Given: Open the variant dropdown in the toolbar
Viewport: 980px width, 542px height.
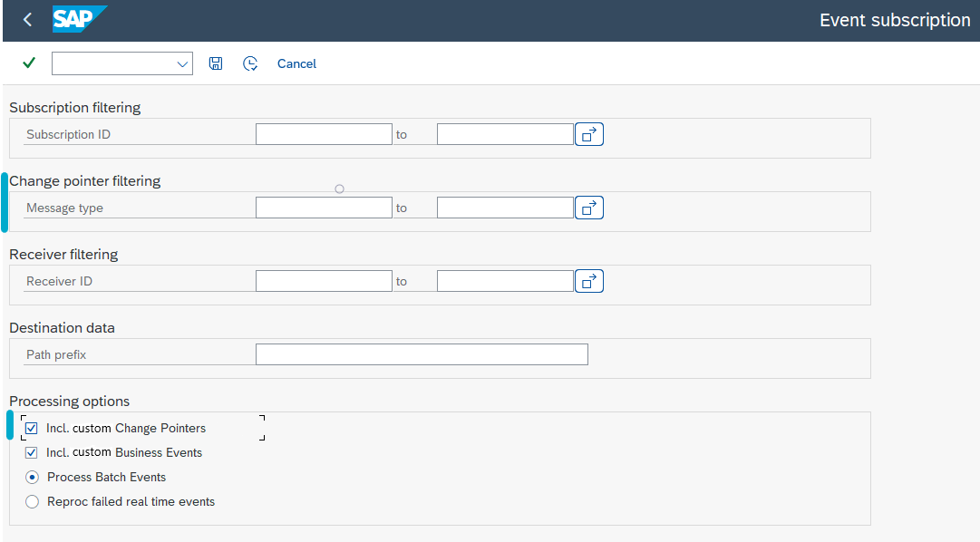Looking at the screenshot, I should click(182, 63).
